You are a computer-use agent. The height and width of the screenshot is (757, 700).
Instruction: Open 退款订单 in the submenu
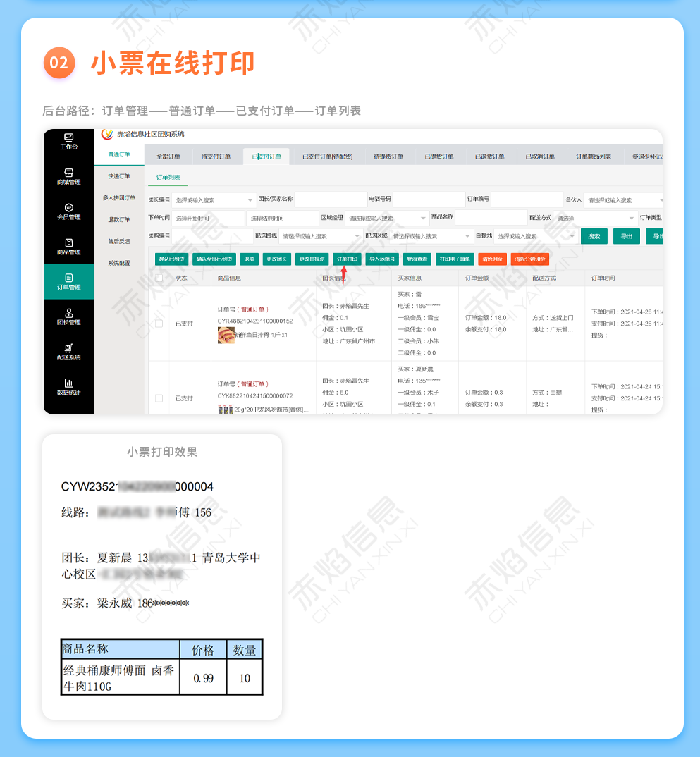(x=118, y=220)
